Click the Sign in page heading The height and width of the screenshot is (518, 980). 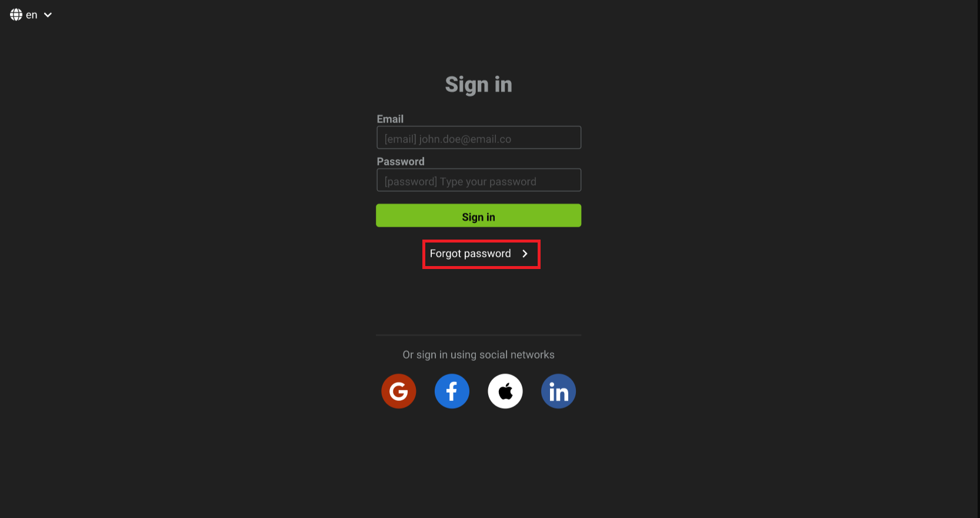coord(479,85)
